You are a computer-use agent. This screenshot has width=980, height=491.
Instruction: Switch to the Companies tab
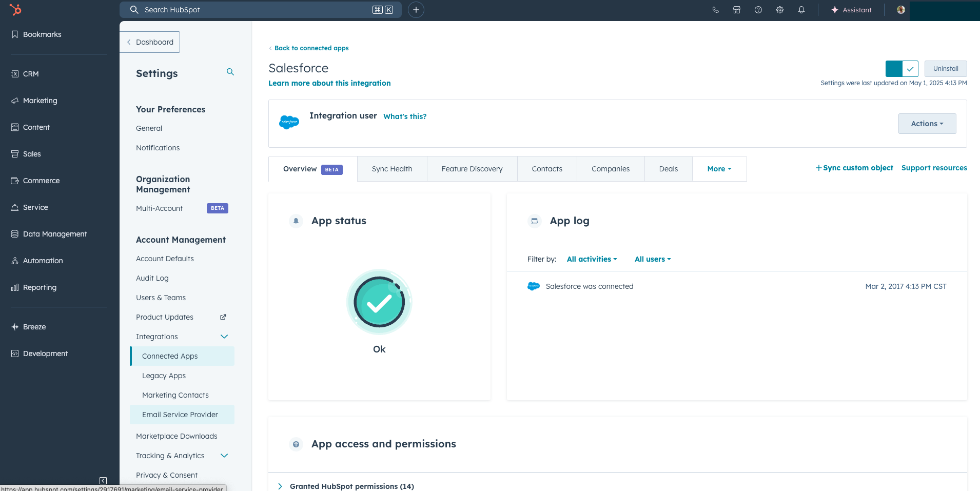point(610,169)
